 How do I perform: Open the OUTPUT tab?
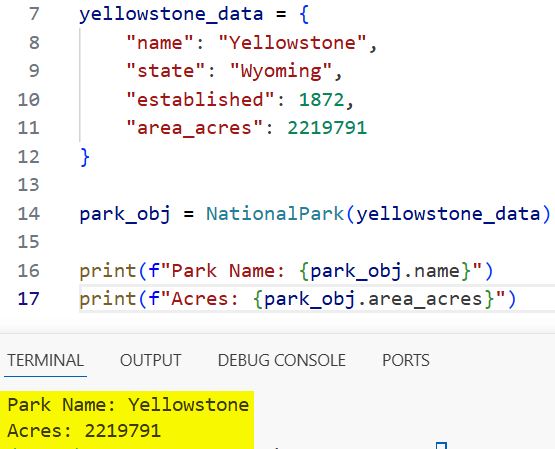[150, 360]
